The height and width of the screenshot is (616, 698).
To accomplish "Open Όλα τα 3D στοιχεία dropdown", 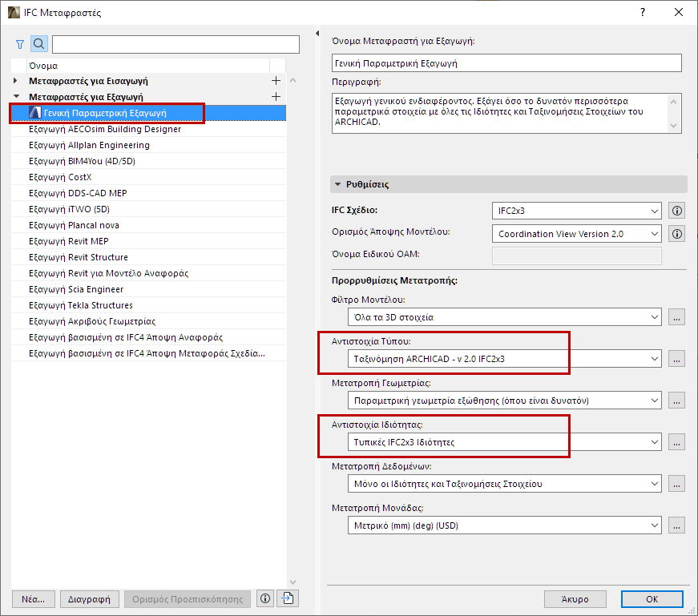I will click(x=504, y=317).
